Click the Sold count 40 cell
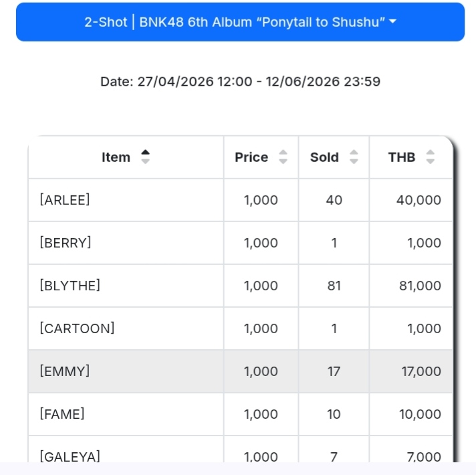This screenshot has width=476, height=475. 334,200
